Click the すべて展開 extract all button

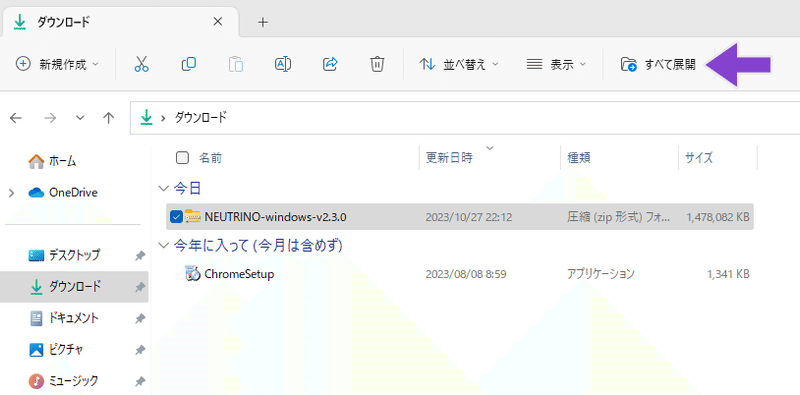tap(658, 64)
